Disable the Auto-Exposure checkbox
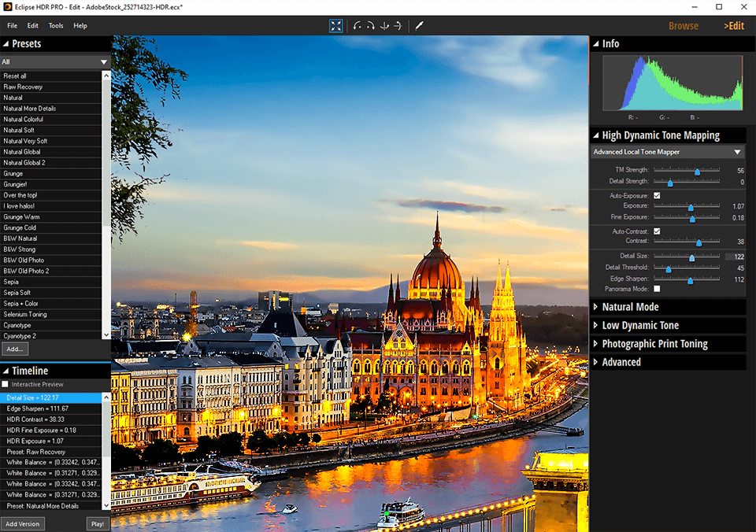The height and width of the screenshot is (532, 756). click(x=656, y=194)
